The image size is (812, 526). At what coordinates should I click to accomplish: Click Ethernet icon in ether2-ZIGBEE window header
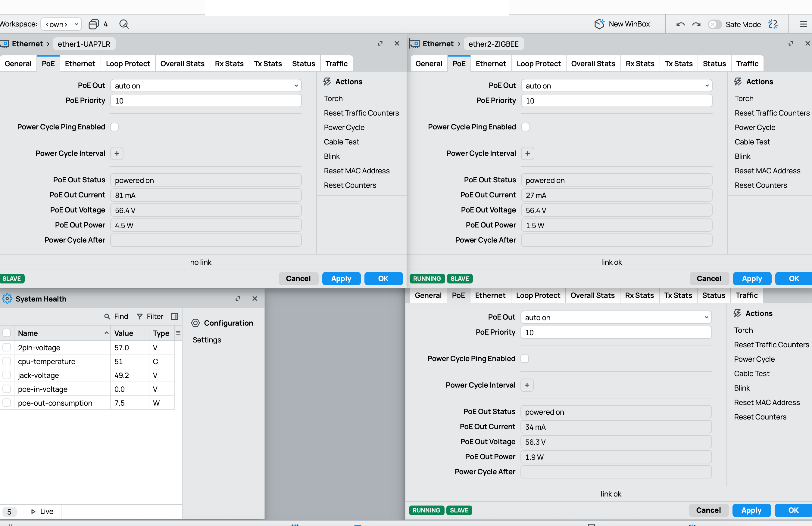(414, 44)
